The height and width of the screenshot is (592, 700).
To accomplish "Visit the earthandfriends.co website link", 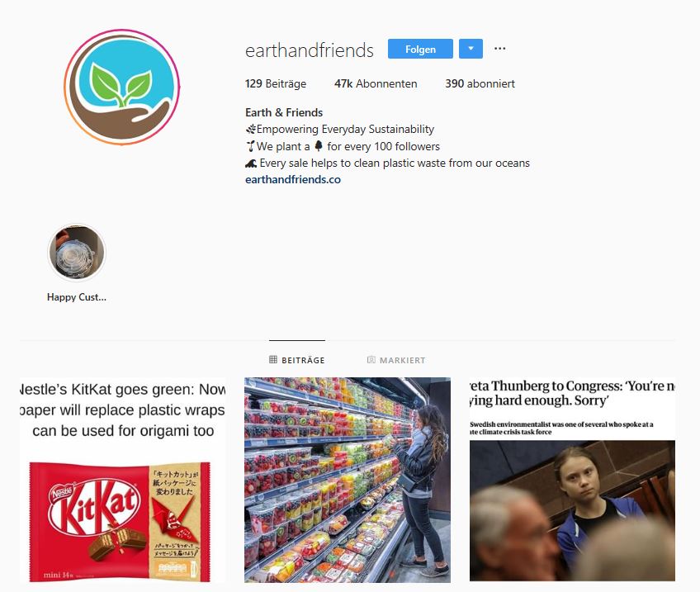I will coord(293,179).
